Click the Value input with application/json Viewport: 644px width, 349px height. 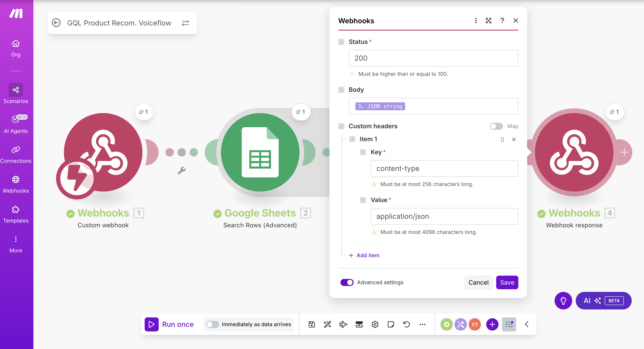click(444, 216)
